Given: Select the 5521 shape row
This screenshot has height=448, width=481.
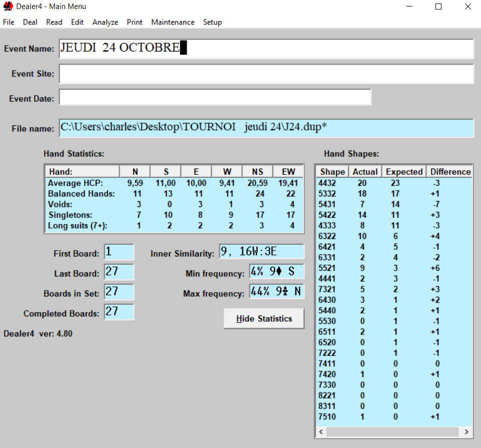Looking at the screenshot, I should (x=394, y=268).
